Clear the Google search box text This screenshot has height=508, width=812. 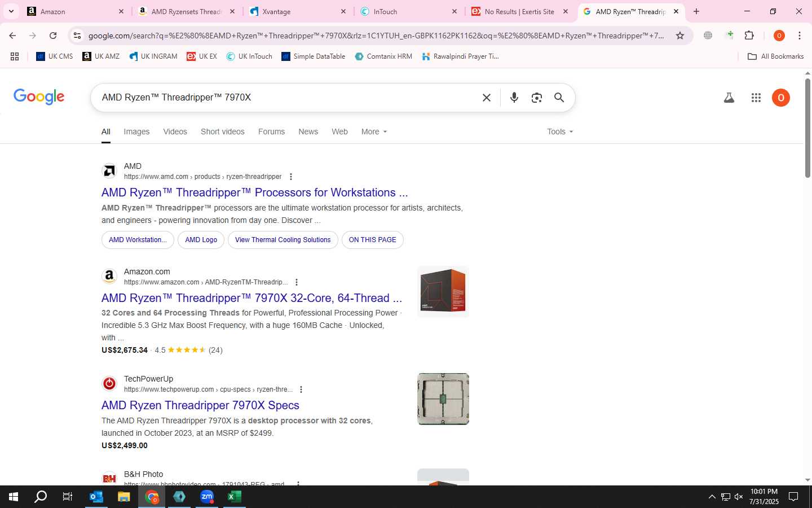tap(487, 98)
